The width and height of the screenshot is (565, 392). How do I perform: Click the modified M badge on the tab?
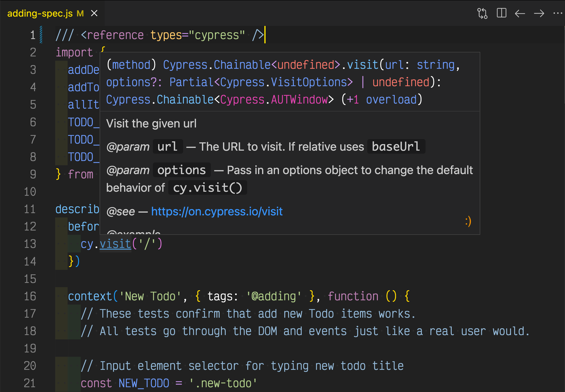[x=80, y=13]
